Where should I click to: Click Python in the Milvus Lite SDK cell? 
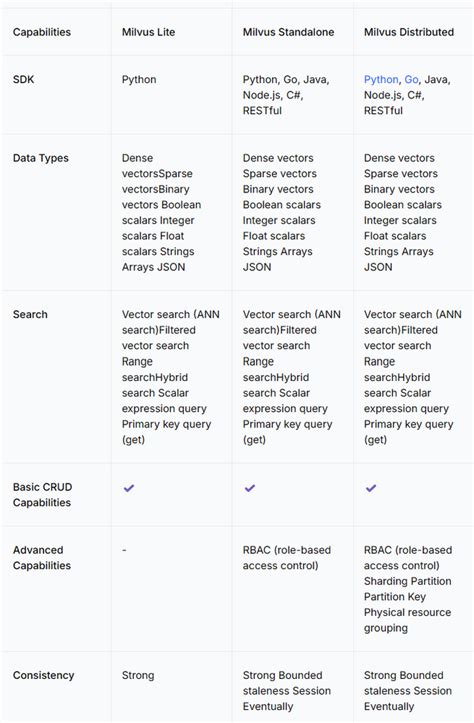pyautogui.click(x=139, y=80)
